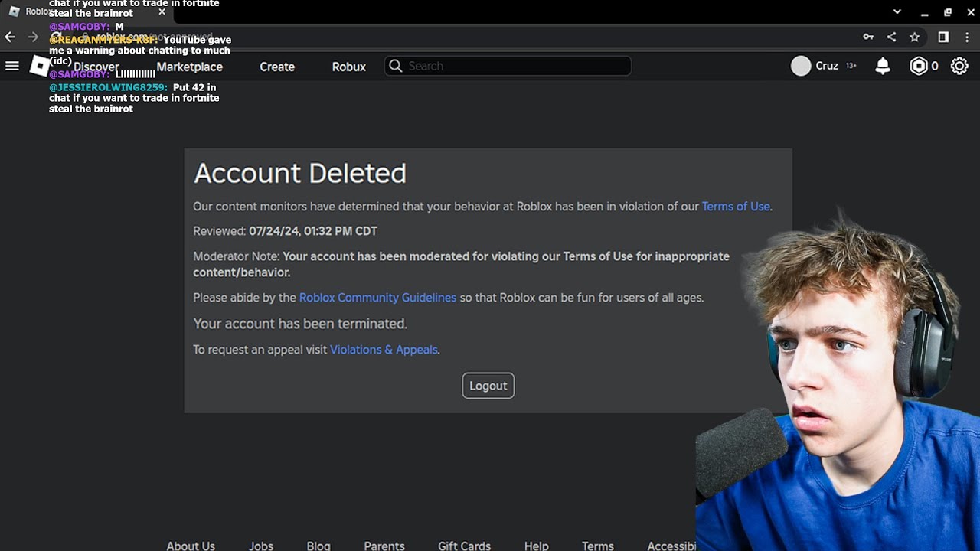Click the Roblox logo in the header
980x551 pixels.
40,66
